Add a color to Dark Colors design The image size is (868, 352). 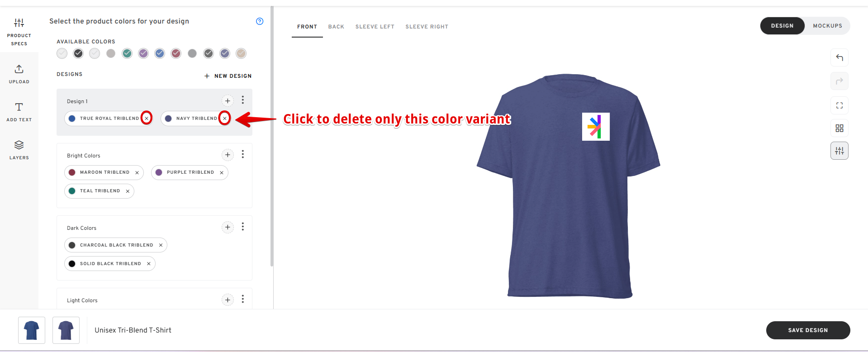(228, 227)
